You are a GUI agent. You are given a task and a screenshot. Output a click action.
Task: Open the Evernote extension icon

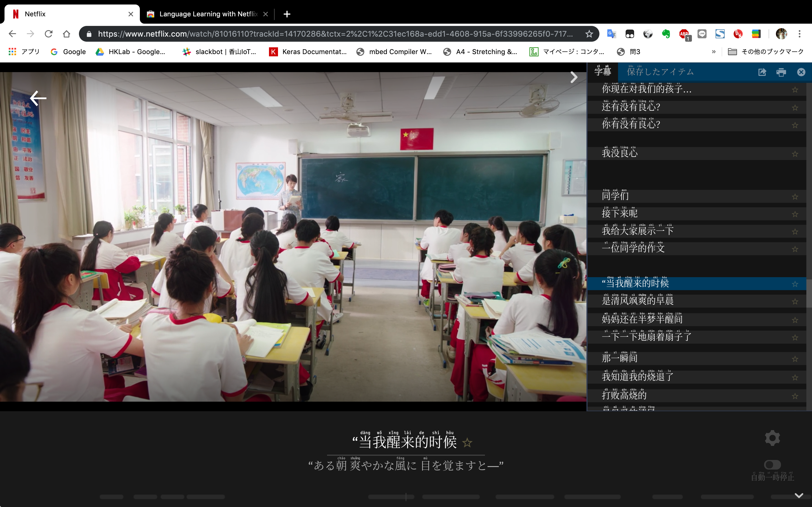click(666, 34)
